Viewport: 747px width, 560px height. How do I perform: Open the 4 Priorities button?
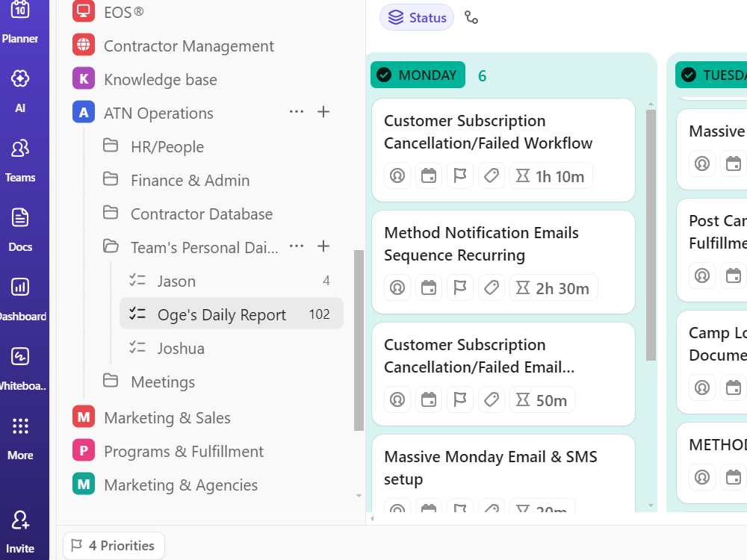114,545
